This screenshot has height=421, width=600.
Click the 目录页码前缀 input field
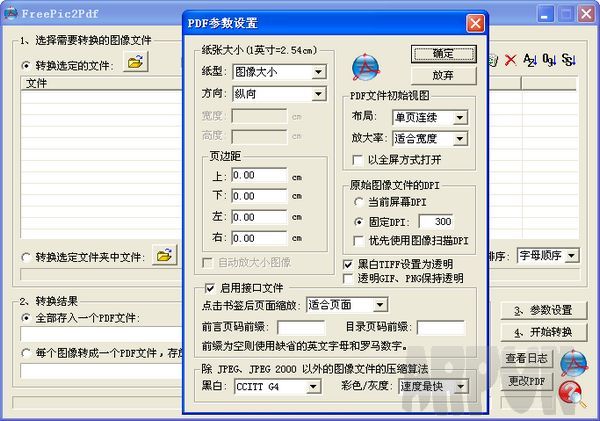point(441,328)
